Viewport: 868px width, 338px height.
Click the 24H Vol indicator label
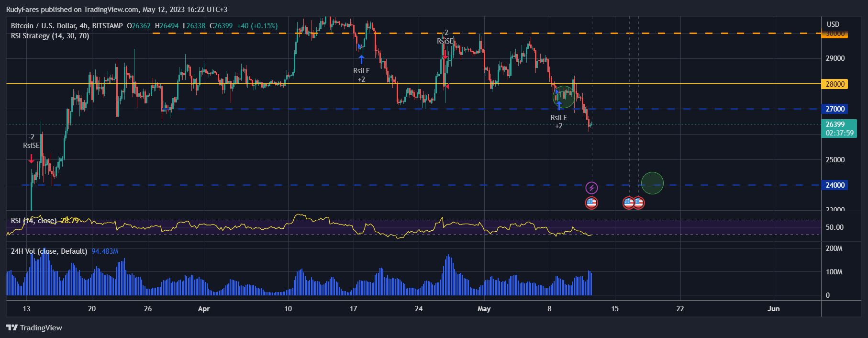point(49,251)
